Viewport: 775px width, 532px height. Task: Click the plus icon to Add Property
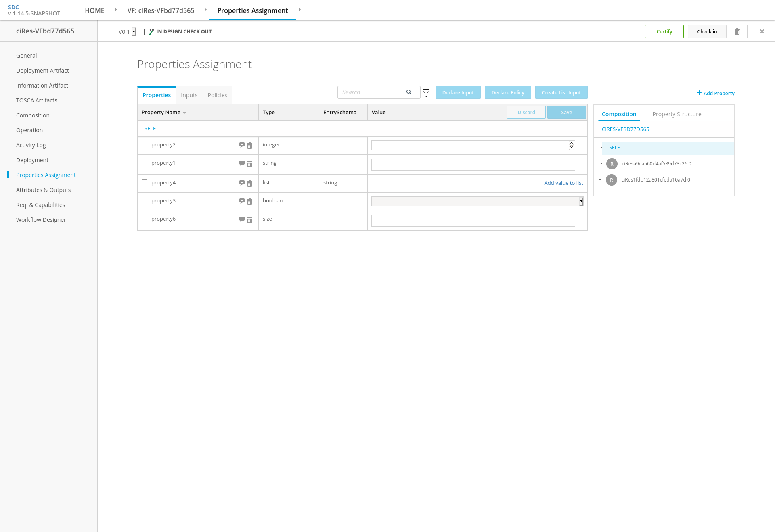pyautogui.click(x=699, y=93)
